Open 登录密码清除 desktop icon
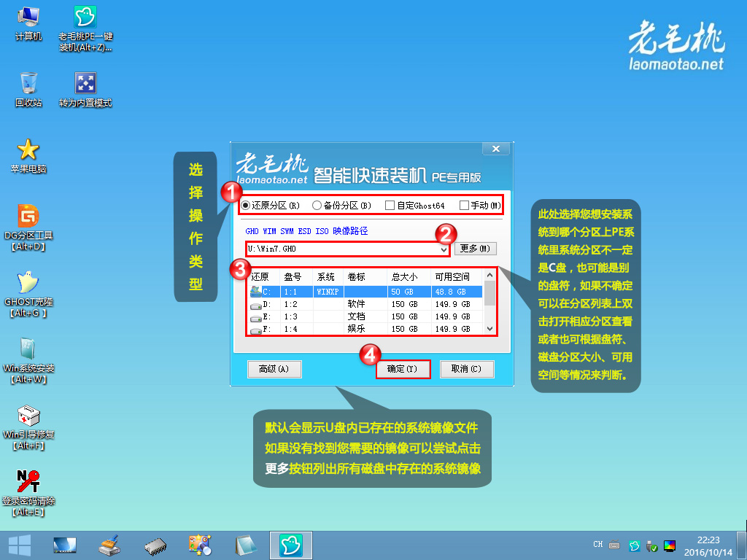 [29, 481]
